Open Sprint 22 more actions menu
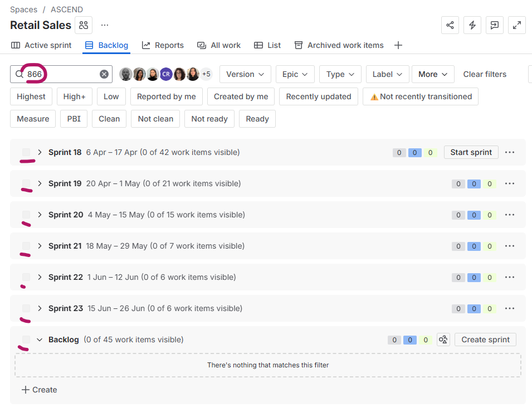The height and width of the screenshot is (412, 532). (510, 277)
